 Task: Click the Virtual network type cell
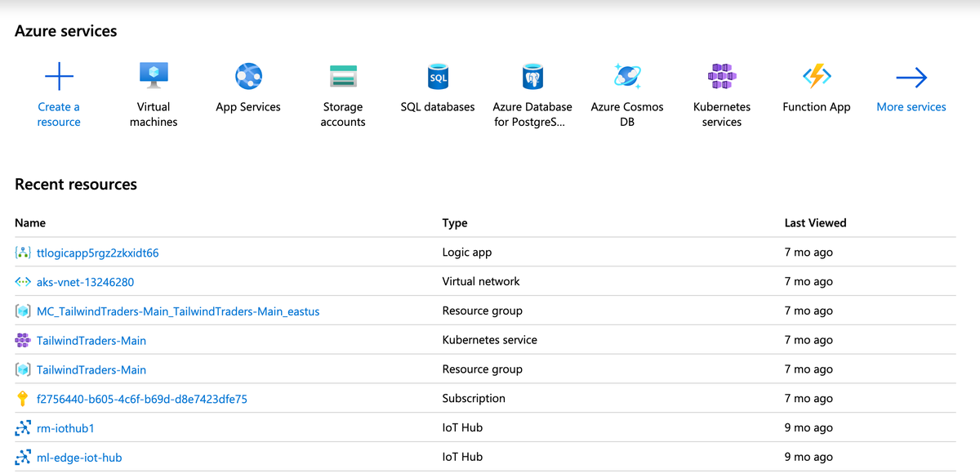[481, 281]
